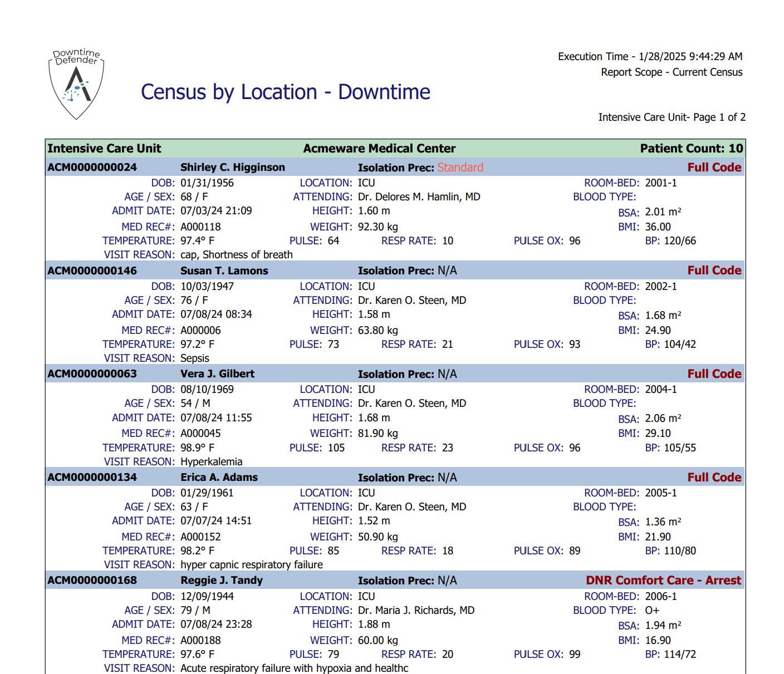The height and width of the screenshot is (674, 784).
Task: Collapse the Reggie J. Tandy patient record
Action: (x=223, y=580)
